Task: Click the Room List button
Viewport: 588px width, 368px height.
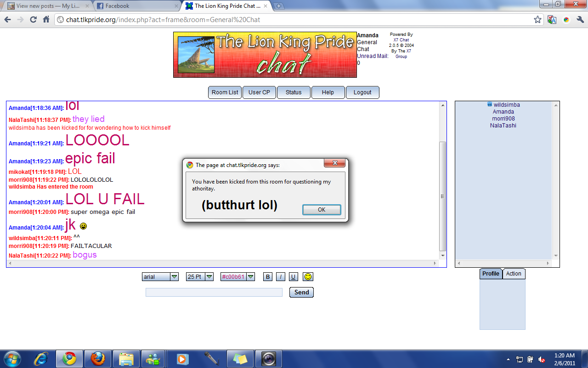Action: tap(225, 92)
